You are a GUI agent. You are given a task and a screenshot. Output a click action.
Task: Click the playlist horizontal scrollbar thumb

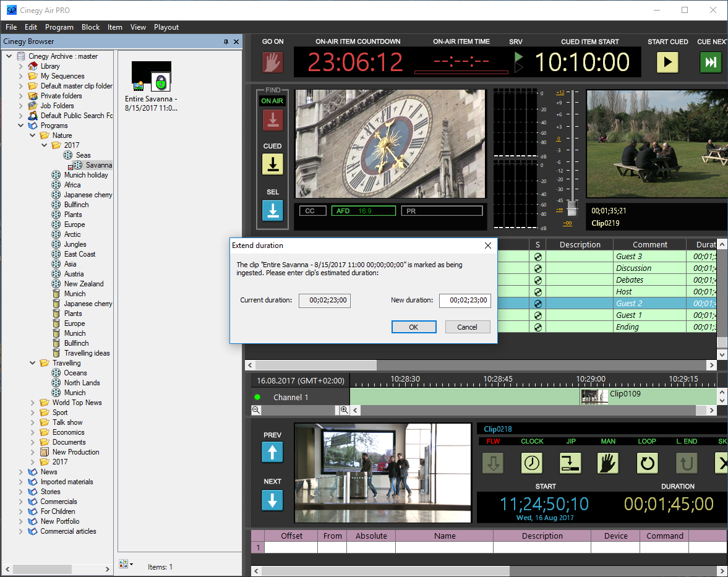point(316,365)
